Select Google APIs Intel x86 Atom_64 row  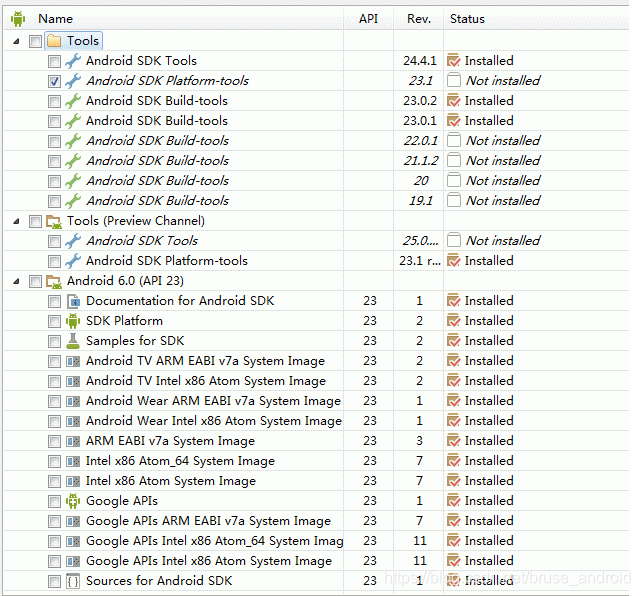click(x=316, y=541)
